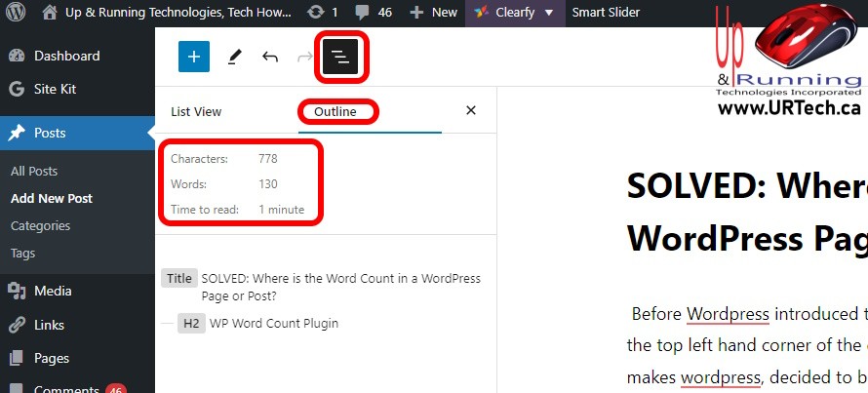Jump to H2 WP Word Count Plugin heading
868x393 pixels.
point(273,323)
